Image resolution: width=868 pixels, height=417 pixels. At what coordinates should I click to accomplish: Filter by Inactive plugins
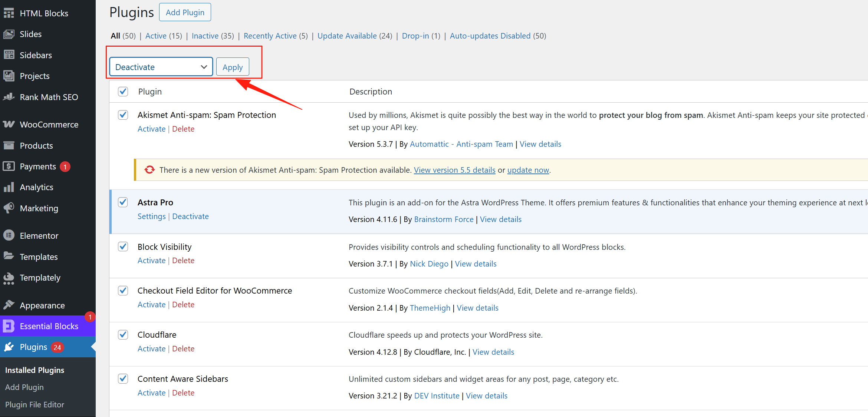click(205, 36)
